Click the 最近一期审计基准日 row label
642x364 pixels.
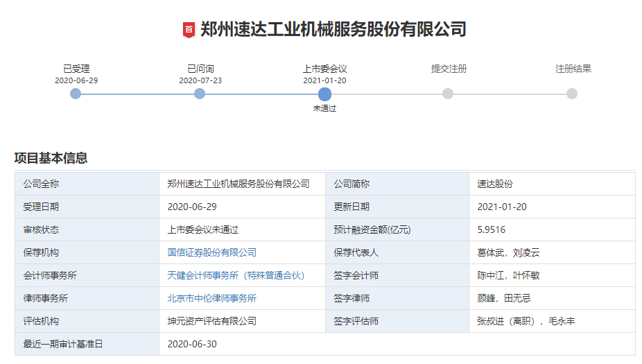(x=63, y=345)
